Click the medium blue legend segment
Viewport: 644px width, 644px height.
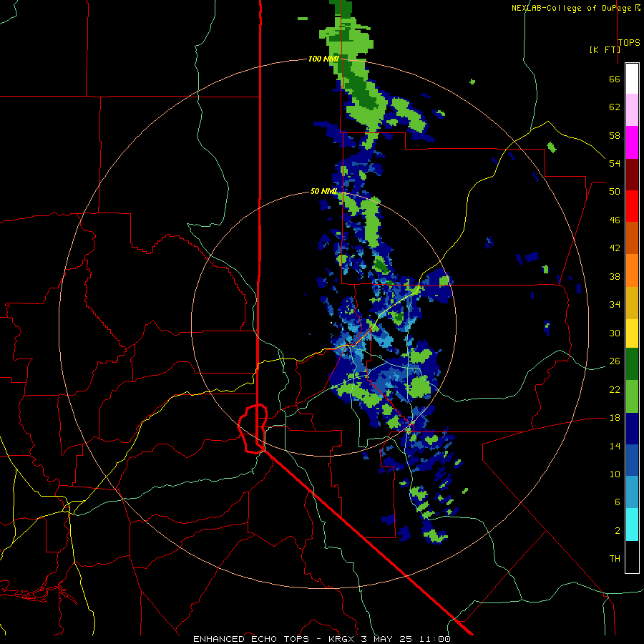[632, 460]
